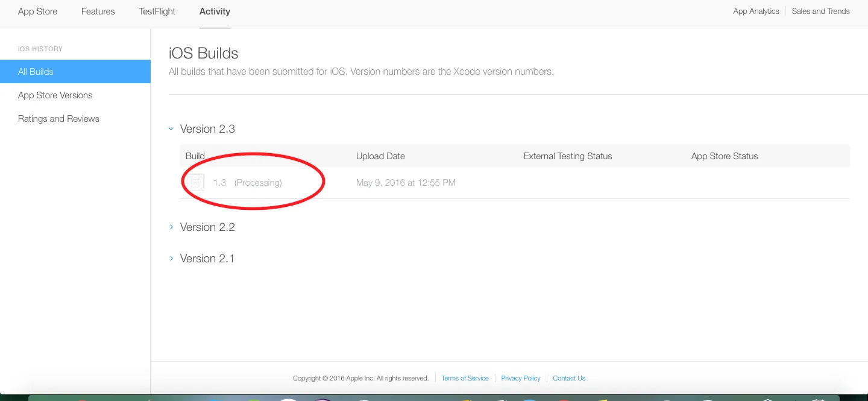Open the TestFlight tab

click(x=157, y=11)
